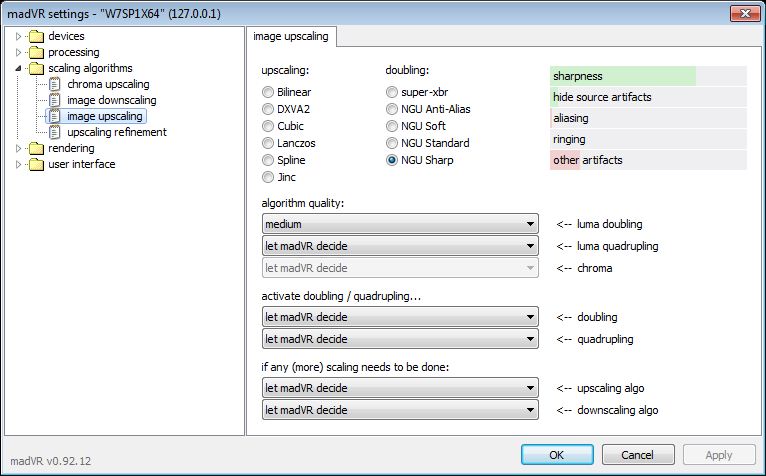Click the chroma upscaling page icon
Image resolution: width=766 pixels, height=476 pixels.
(x=56, y=84)
